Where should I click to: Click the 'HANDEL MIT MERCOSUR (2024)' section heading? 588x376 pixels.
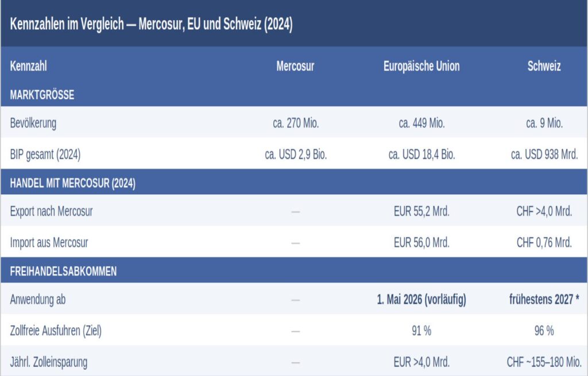[x=72, y=184]
